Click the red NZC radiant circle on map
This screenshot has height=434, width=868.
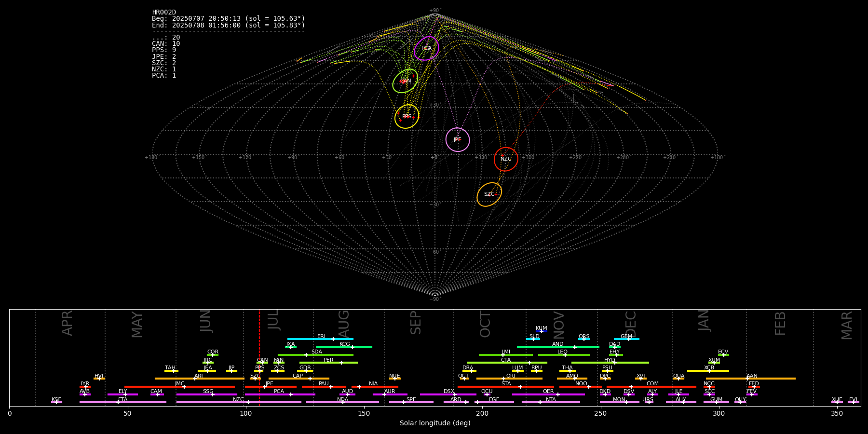[x=506, y=159]
